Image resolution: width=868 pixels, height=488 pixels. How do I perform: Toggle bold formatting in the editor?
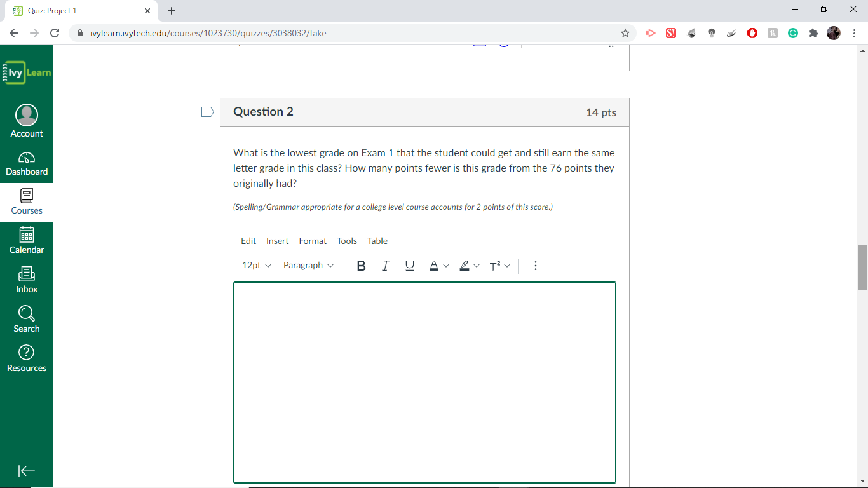(x=361, y=266)
